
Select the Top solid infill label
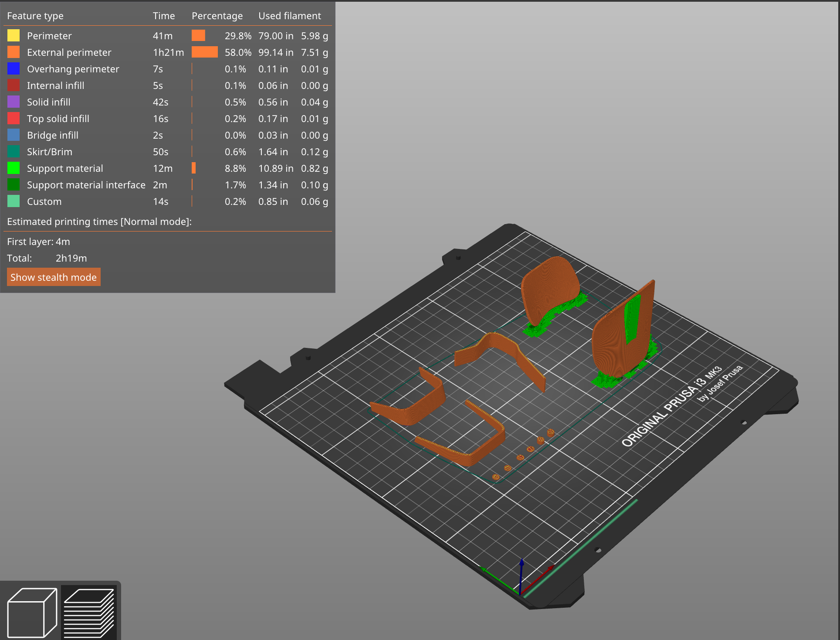coord(58,119)
